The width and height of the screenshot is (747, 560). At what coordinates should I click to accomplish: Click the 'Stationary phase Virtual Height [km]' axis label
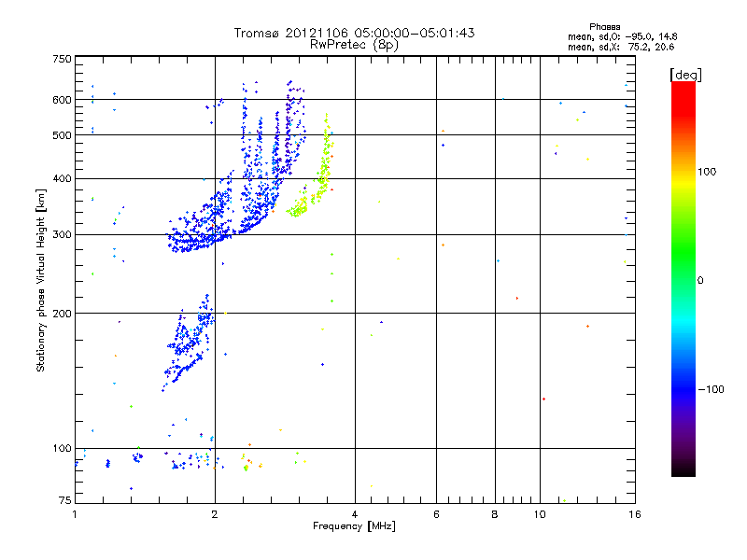tap(41, 280)
